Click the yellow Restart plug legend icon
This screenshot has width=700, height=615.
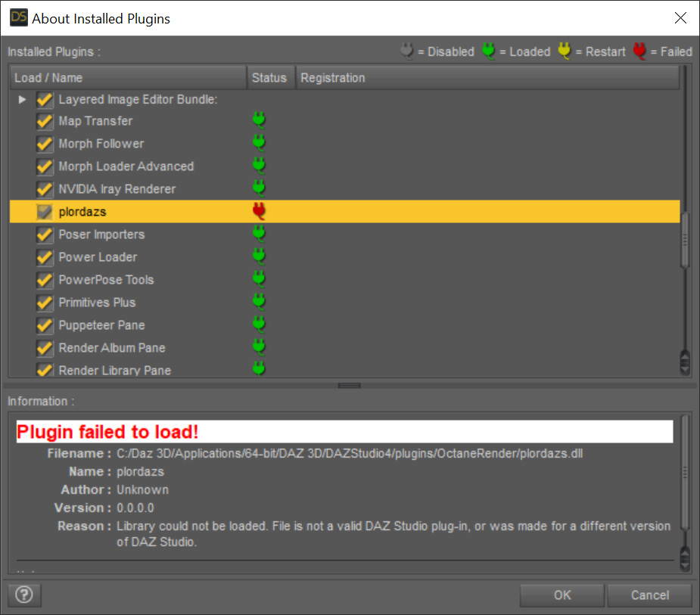pyautogui.click(x=565, y=51)
